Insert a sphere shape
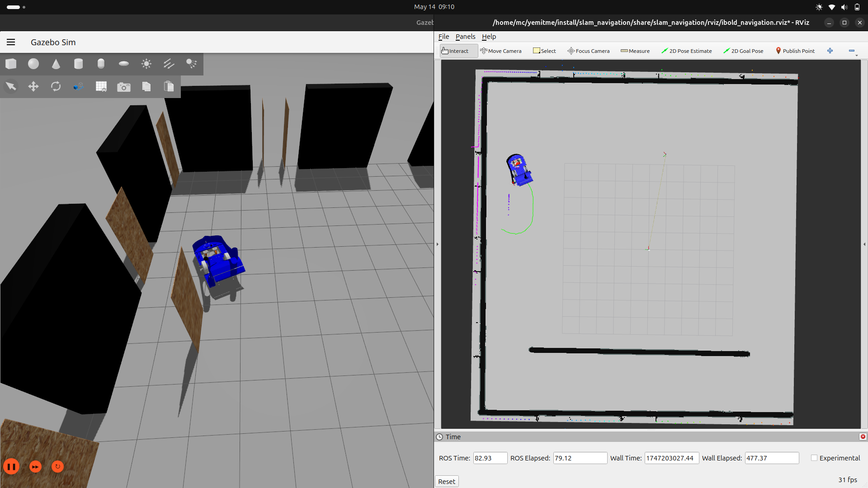The height and width of the screenshot is (488, 868). (x=33, y=64)
